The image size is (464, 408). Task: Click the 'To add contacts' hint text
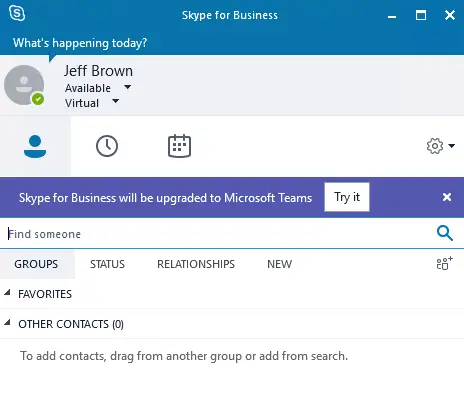click(184, 356)
